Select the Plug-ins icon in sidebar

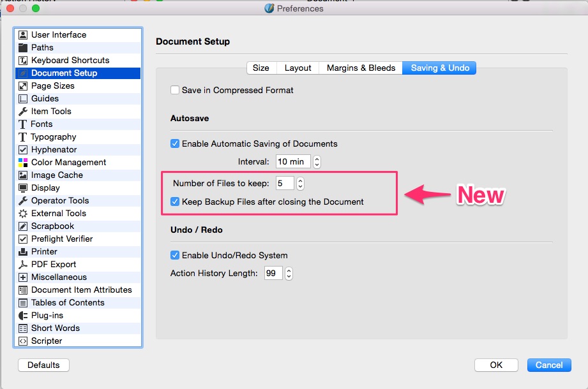23,316
